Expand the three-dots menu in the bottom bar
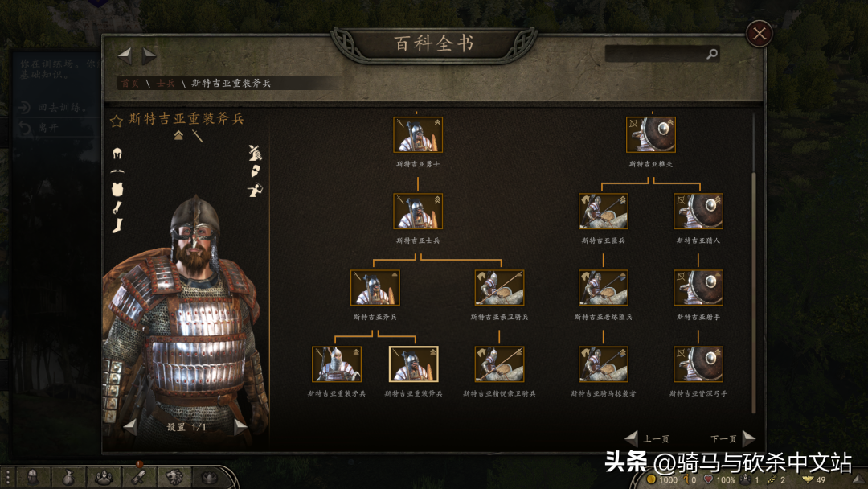The height and width of the screenshot is (489, 868). [x=8, y=477]
